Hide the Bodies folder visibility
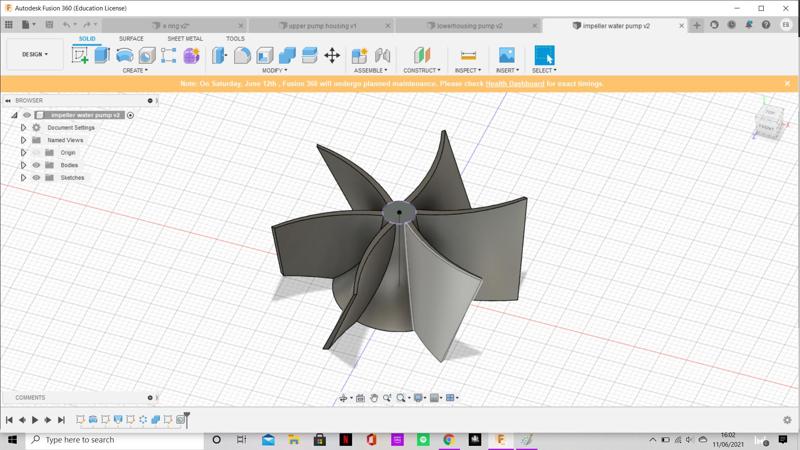800x450 pixels. tap(36, 165)
